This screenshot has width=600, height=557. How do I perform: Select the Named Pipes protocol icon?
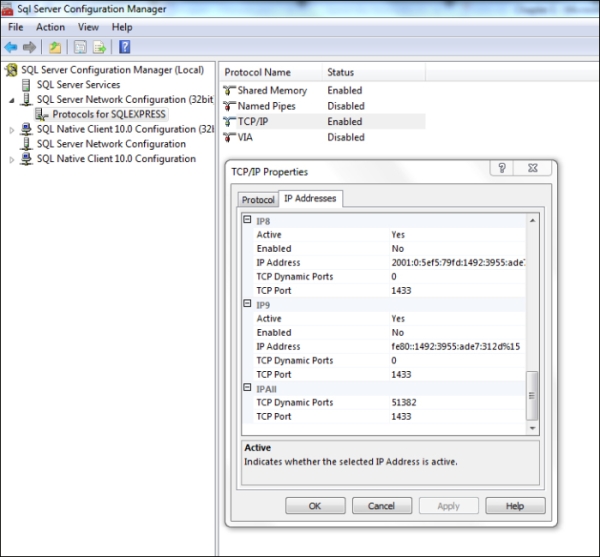(229, 106)
